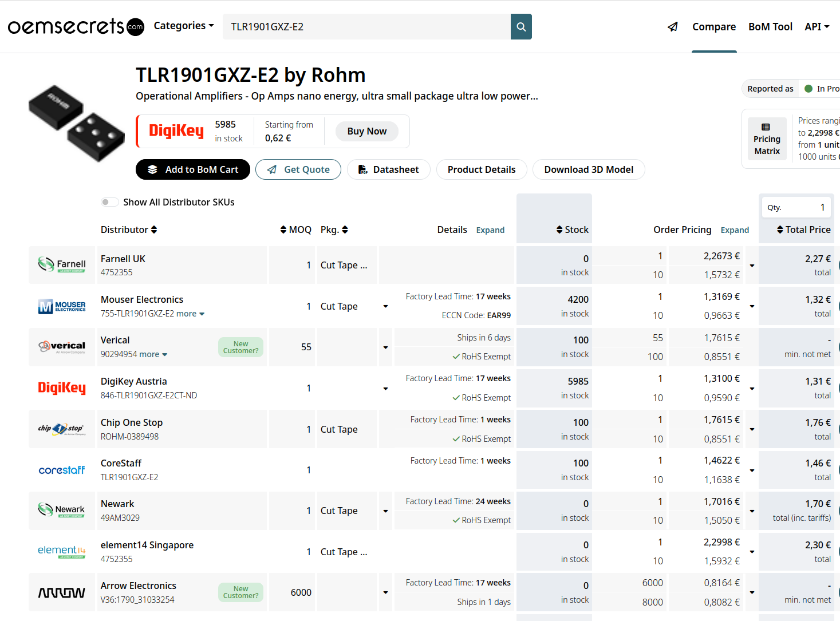Expand DigiKey Austria details arrow
The height and width of the screenshot is (621, 840).
pyautogui.click(x=385, y=389)
